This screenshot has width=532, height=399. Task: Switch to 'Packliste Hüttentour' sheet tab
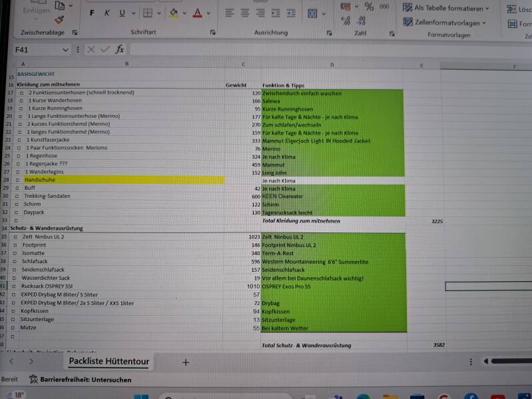point(109,361)
